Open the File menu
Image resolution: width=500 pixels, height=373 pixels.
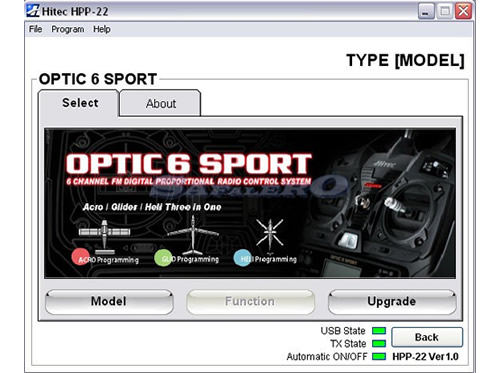pyautogui.click(x=35, y=29)
